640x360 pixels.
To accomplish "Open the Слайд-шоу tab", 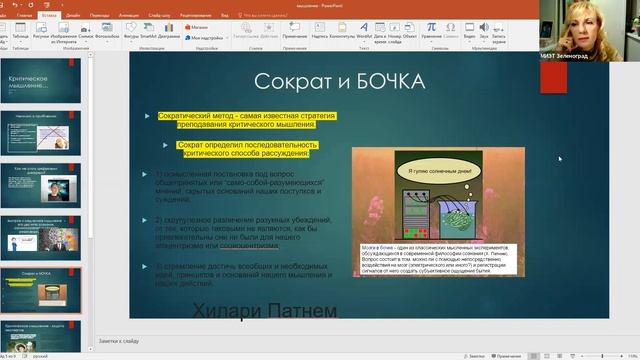I will (x=159, y=16).
